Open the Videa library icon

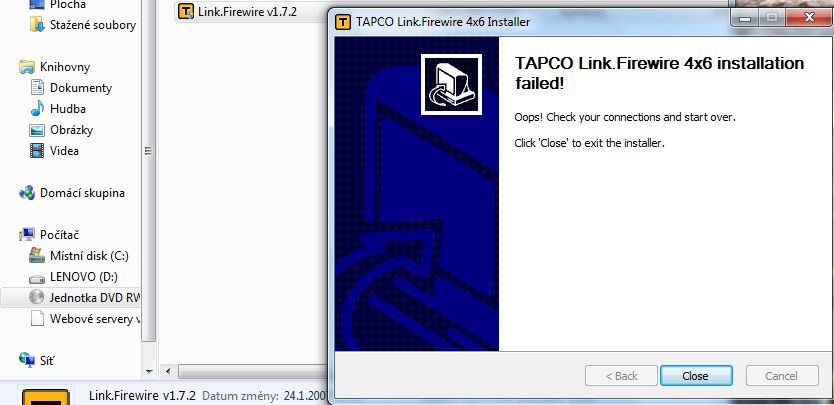click(x=37, y=151)
